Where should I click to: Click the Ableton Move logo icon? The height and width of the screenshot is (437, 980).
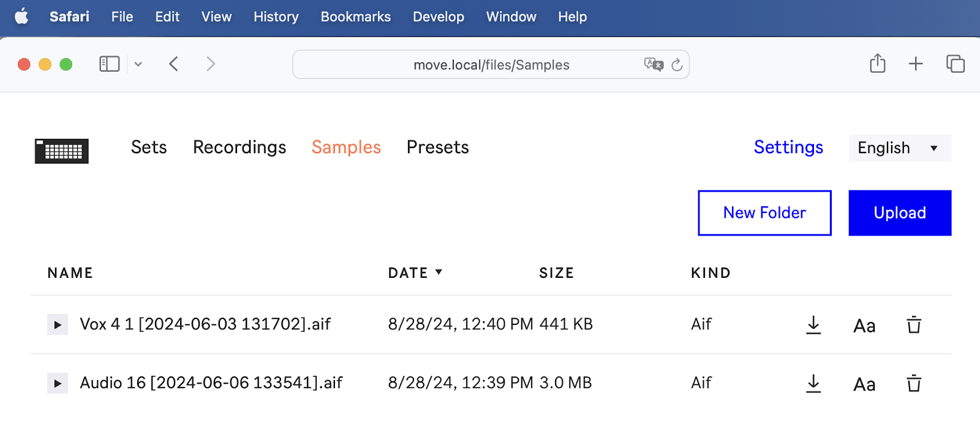point(62,151)
